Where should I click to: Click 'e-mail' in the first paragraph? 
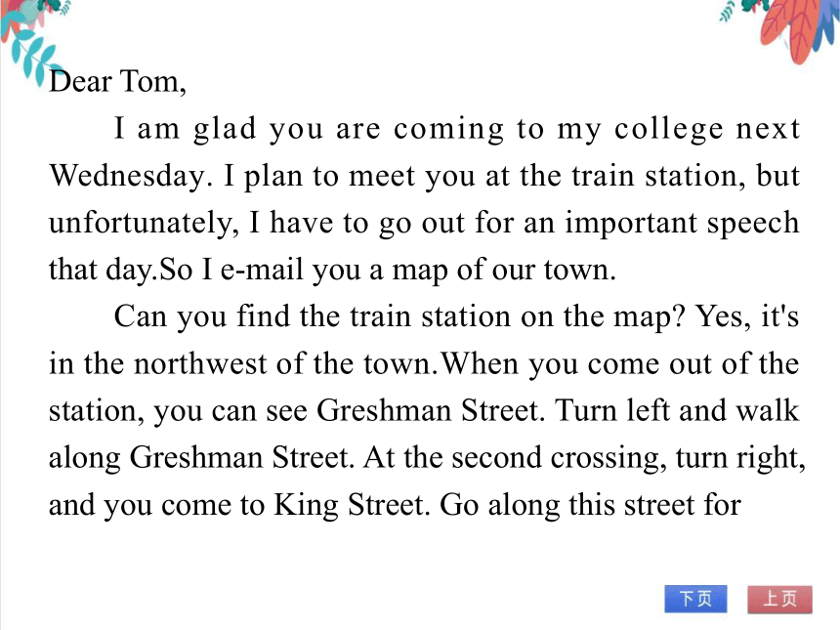click(262, 270)
